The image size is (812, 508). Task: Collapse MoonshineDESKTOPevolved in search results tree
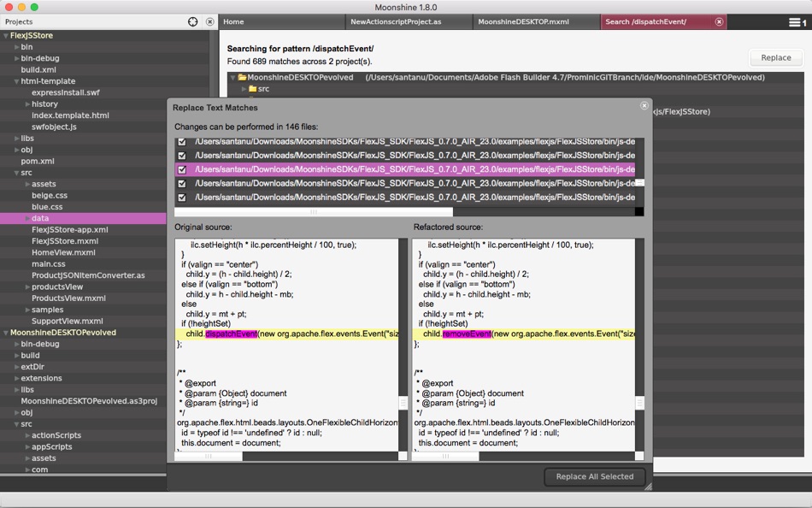[x=232, y=78]
